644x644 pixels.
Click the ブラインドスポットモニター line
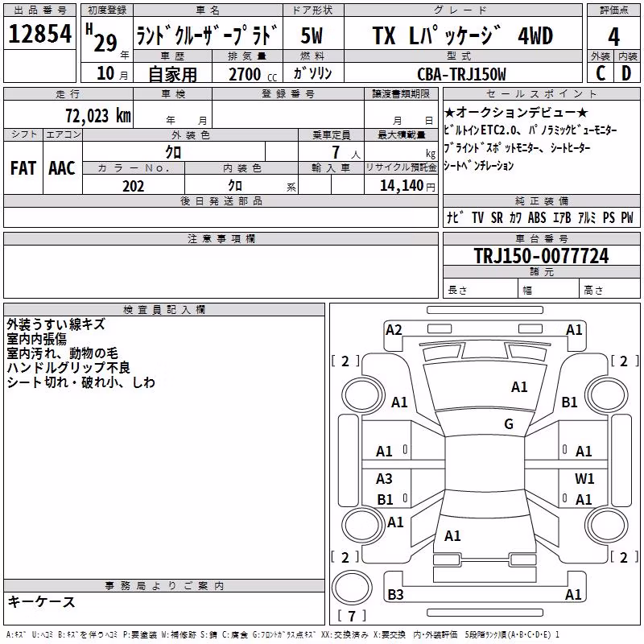pyautogui.click(x=517, y=148)
